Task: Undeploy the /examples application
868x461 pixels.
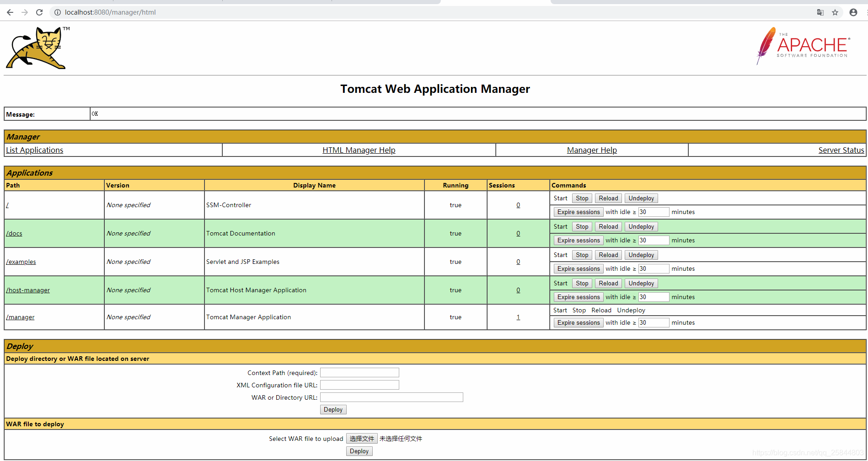Action: pyautogui.click(x=641, y=255)
